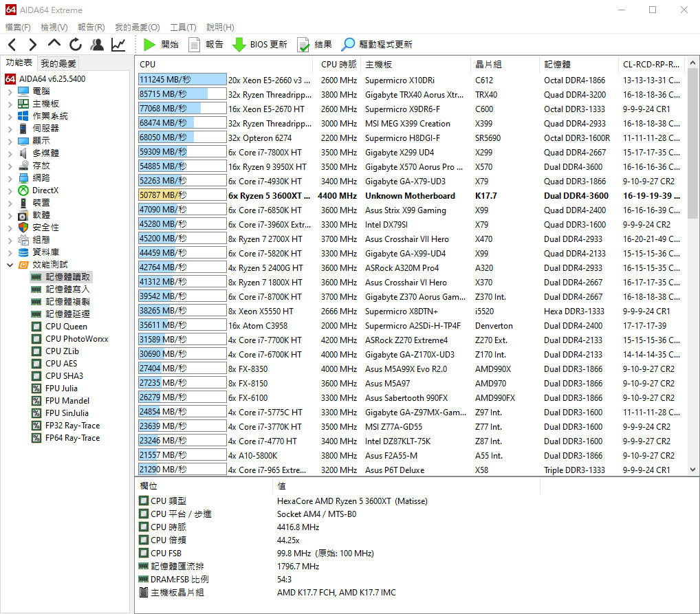Expand the 多媒體 tree node
Viewport: 700px width, 614px height.
(10, 154)
